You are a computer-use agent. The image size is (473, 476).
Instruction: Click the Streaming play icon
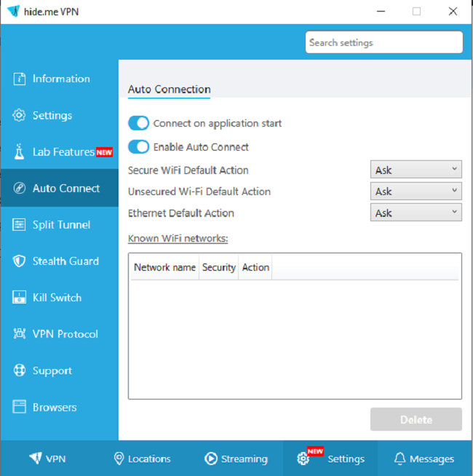tap(211, 459)
